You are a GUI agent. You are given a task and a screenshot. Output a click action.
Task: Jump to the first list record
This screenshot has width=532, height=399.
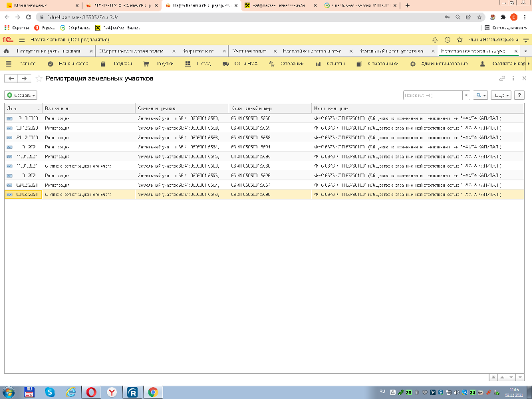click(493, 377)
